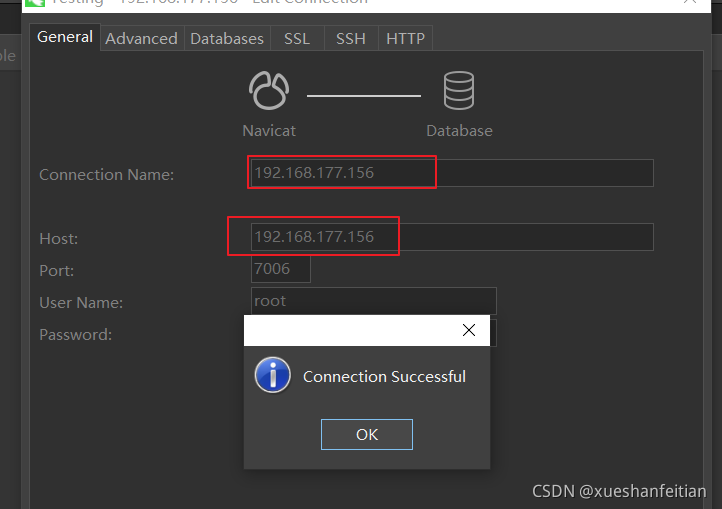Switch to the SSL tab

click(x=297, y=38)
